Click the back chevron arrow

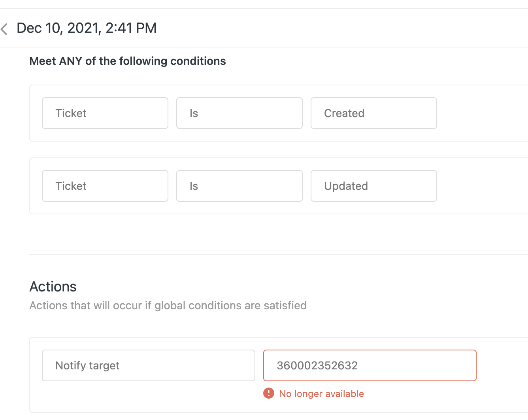(x=4, y=29)
